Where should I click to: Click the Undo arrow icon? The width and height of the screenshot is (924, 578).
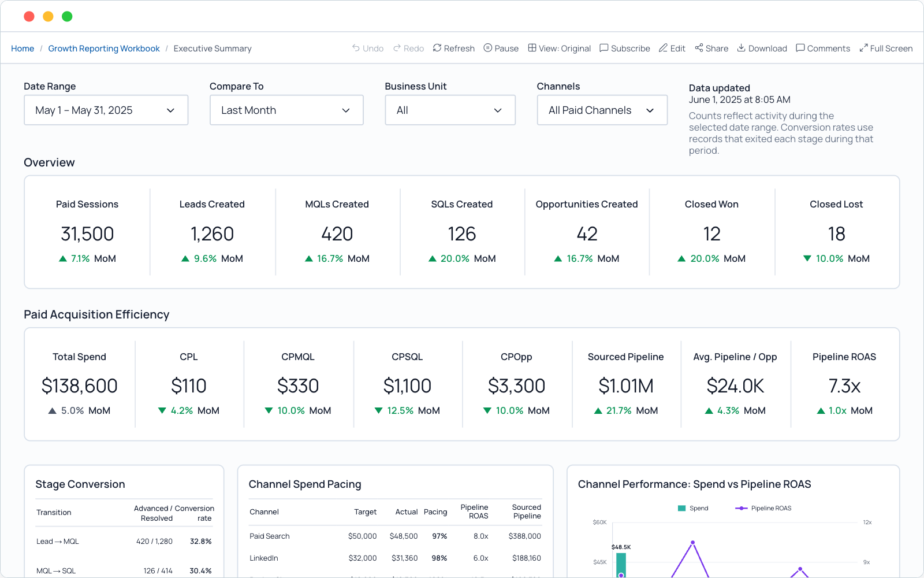[x=356, y=48]
